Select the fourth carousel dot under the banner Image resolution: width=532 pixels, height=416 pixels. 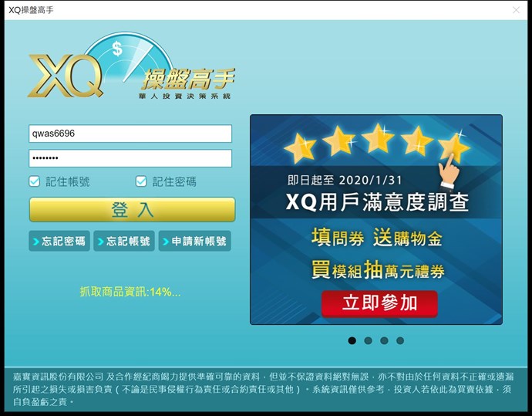[x=400, y=340]
